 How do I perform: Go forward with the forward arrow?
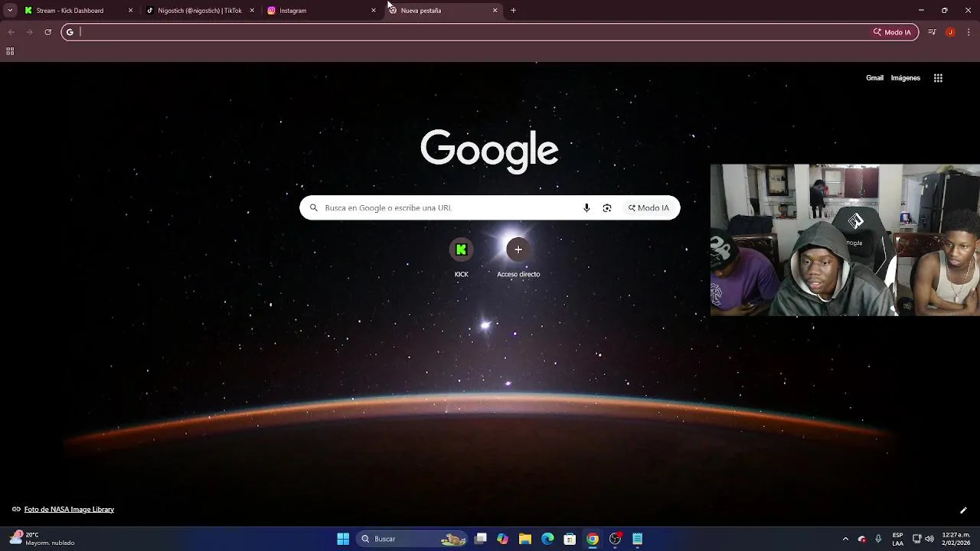tap(29, 32)
